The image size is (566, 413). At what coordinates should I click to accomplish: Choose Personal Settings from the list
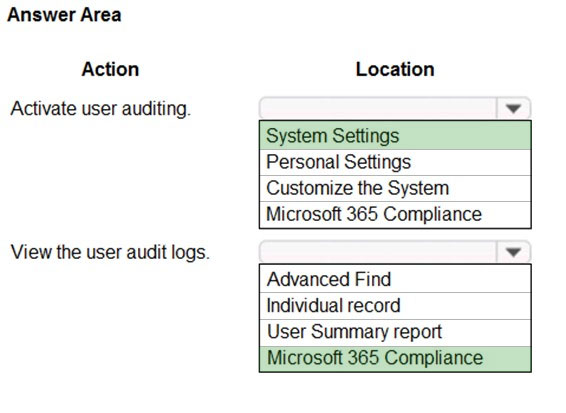click(x=395, y=162)
